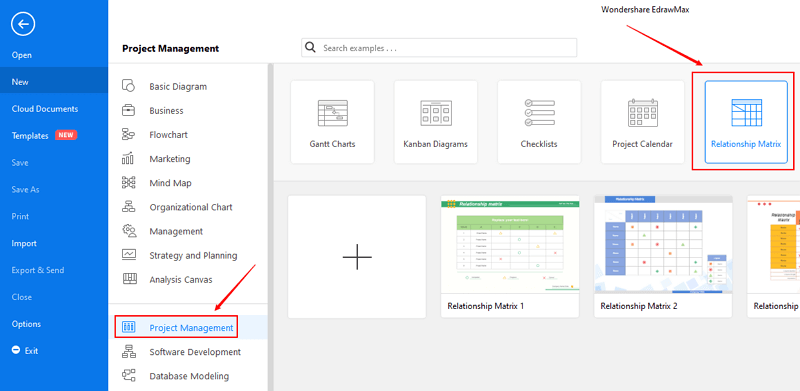Click the back arrow circle icon
The image size is (800, 391).
23,24
